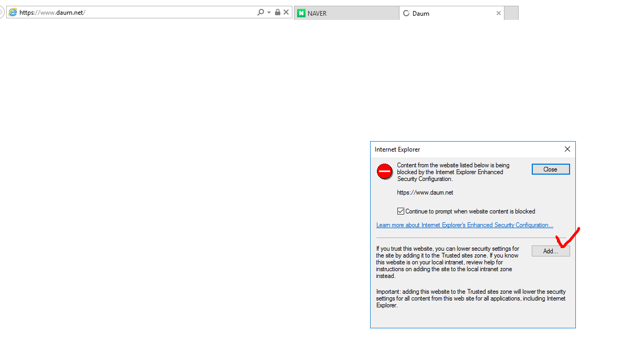Close the Daum tab
Image resolution: width=621 pixels, height=364 pixels.
coord(498,13)
